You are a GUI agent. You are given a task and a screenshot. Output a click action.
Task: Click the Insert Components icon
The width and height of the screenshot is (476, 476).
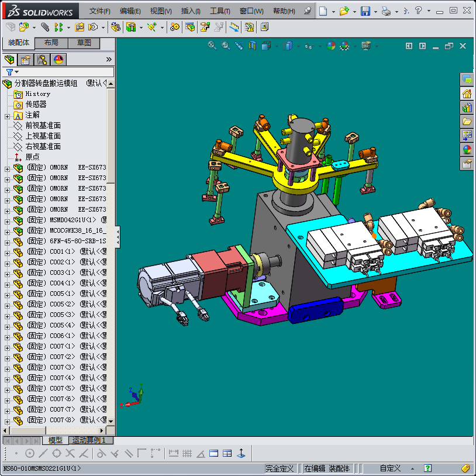24,27
